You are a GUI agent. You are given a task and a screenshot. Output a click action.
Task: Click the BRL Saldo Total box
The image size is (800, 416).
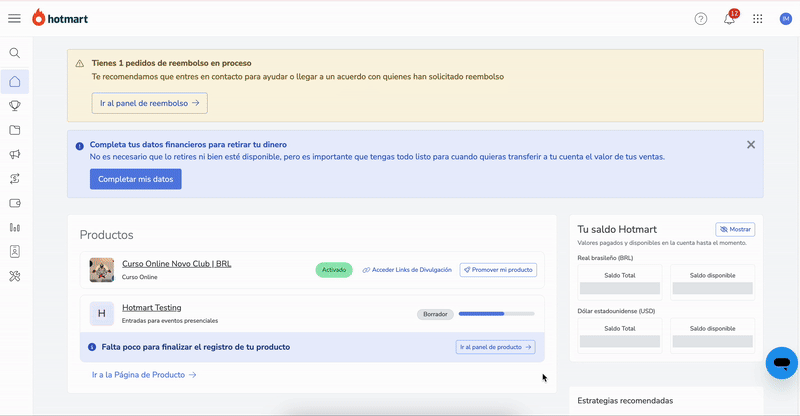point(620,282)
